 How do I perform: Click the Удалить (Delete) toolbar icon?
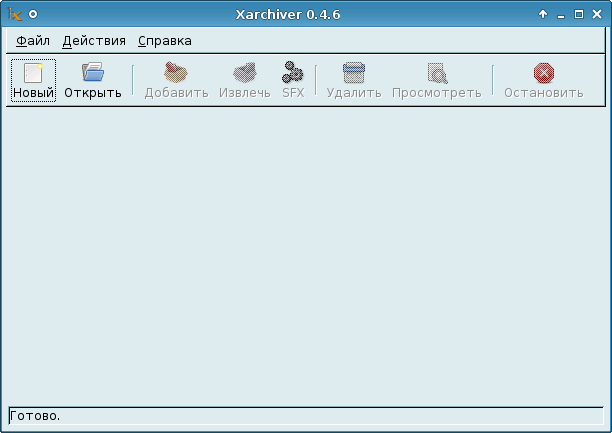pos(353,73)
